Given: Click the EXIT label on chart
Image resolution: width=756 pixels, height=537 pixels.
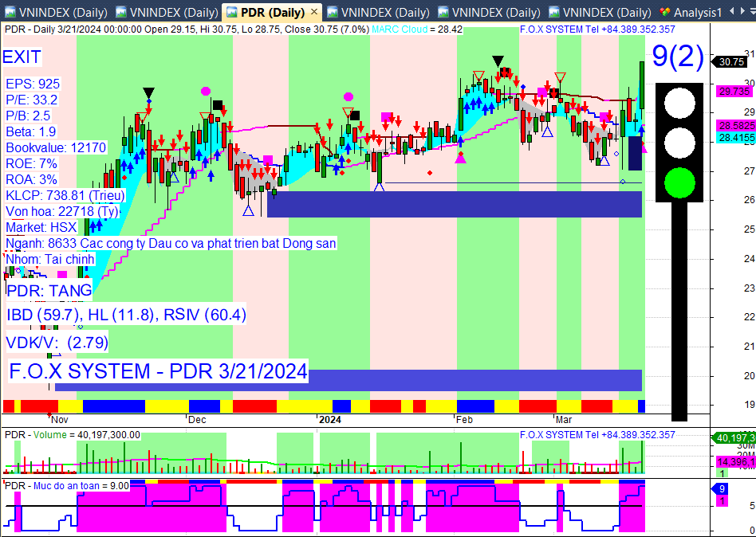Looking at the screenshot, I should (x=22, y=57).
